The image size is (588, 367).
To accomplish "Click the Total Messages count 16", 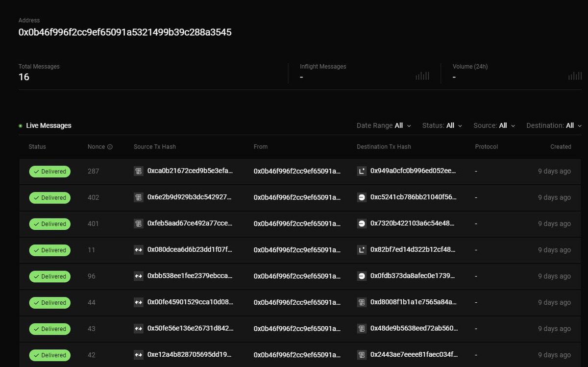I will pyautogui.click(x=24, y=77).
